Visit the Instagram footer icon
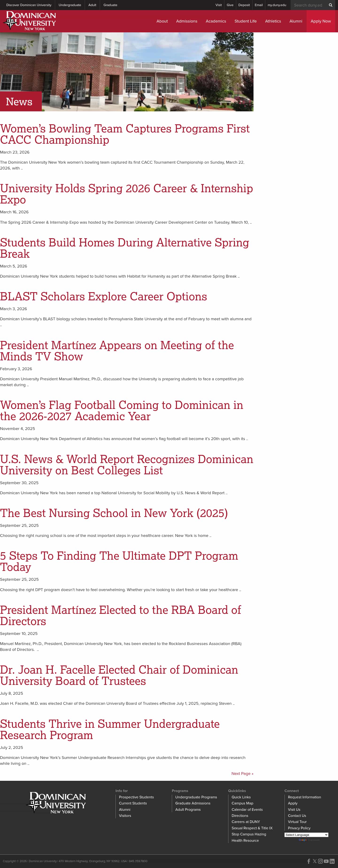Screen dimensions: 338x868 click(320, 861)
